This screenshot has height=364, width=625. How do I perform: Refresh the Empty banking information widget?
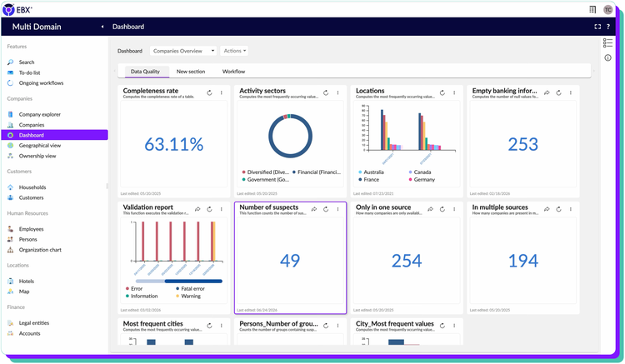pyautogui.click(x=559, y=92)
